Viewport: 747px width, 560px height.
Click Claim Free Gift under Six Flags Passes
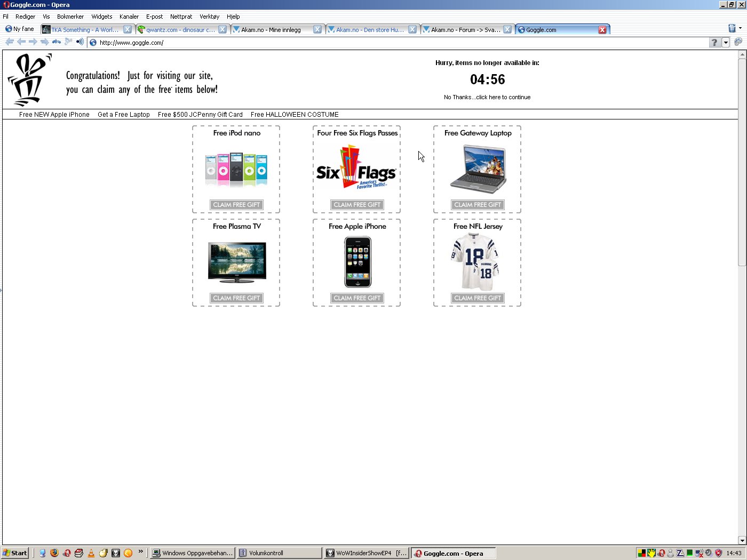(x=357, y=205)
